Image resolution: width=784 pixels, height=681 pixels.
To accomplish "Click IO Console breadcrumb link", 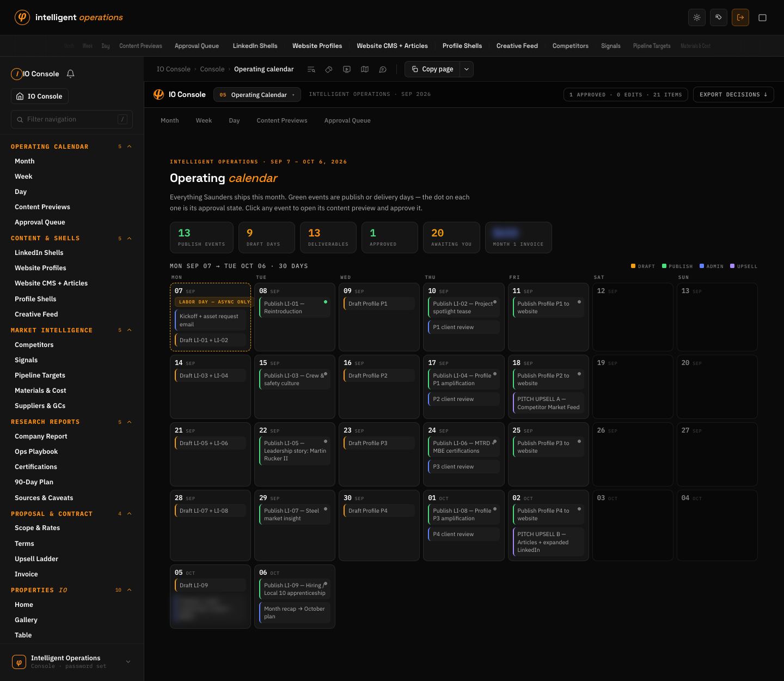I will point(174,69).
